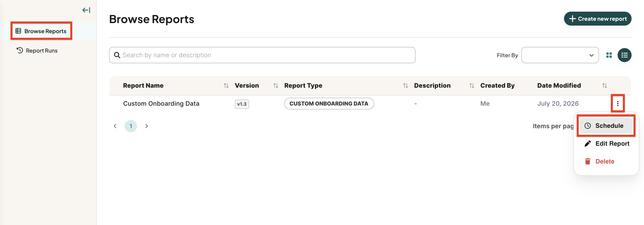Sort by Description column arrows
Screen dimensions: 644x225
coord(471,85)
